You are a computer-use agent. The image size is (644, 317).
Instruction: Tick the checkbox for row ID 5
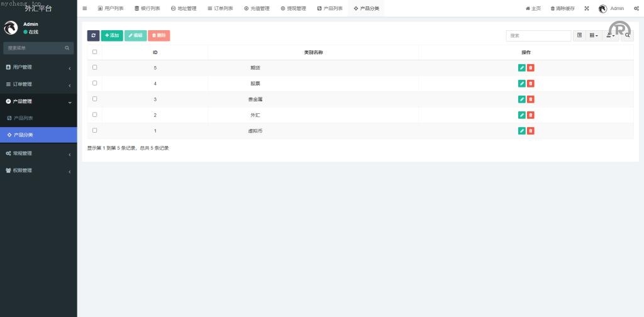(x=95, y=67)
